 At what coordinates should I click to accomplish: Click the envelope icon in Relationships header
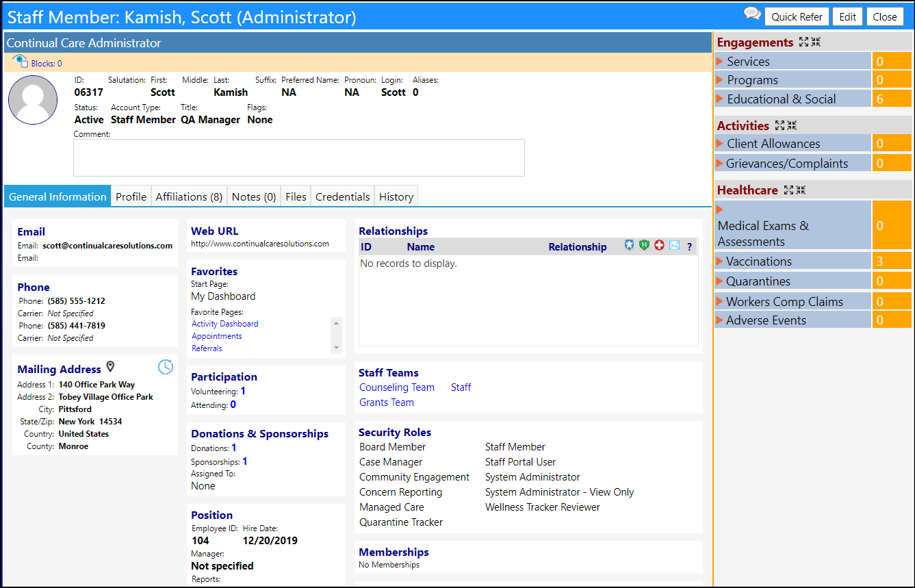coord(675,245)
